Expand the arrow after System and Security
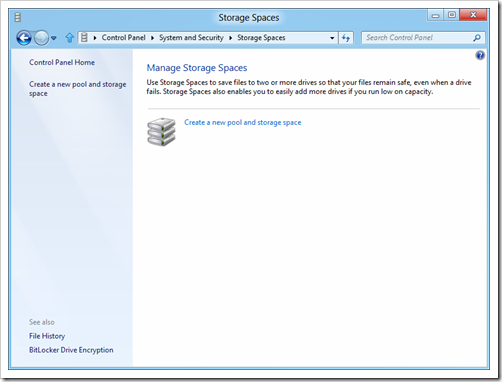 [x=230, y=38]
